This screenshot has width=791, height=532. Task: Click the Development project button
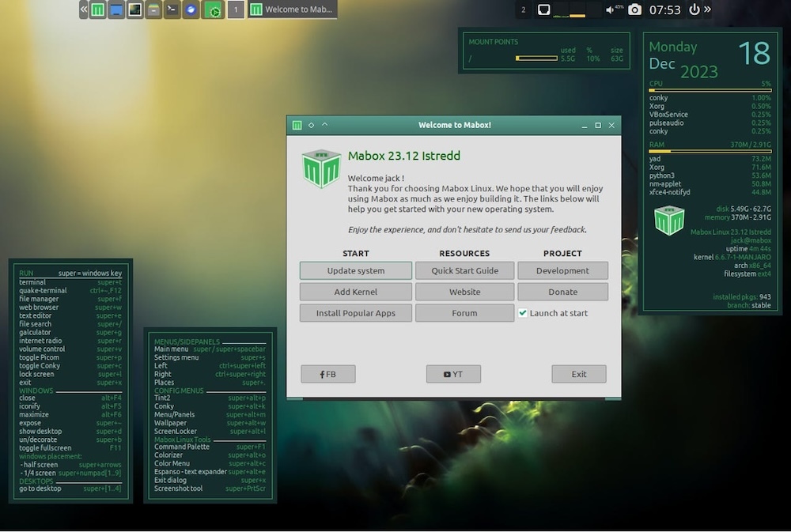562,270
